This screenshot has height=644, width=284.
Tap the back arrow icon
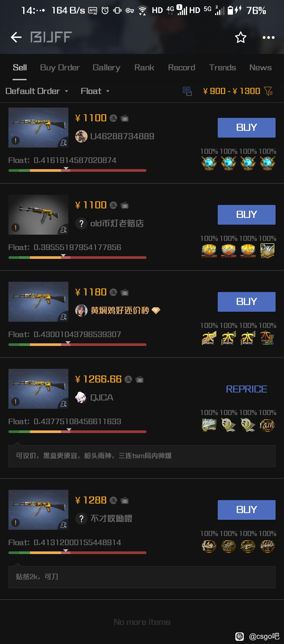[x=16, y=37]
